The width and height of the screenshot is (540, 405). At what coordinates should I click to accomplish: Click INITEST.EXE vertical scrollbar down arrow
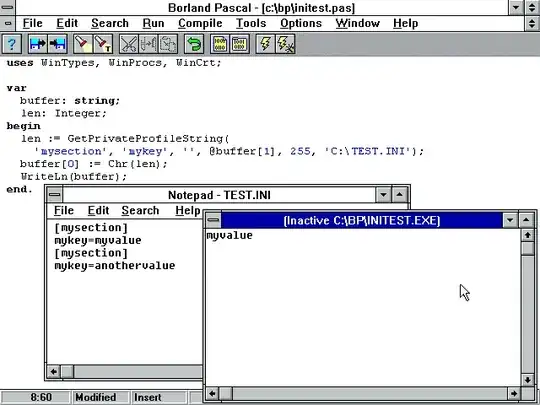[x=528, y=380]
